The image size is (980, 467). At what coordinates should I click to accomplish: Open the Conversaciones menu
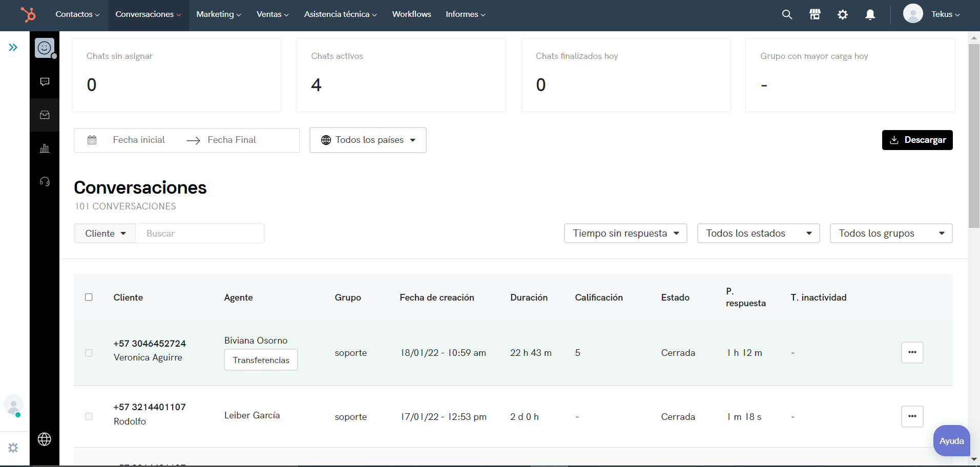pos(148,14)
